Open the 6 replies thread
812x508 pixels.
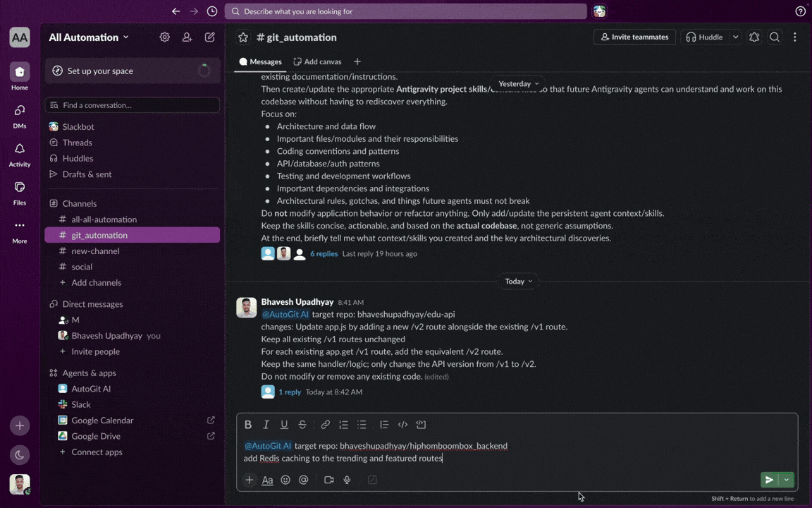(324, 254)
